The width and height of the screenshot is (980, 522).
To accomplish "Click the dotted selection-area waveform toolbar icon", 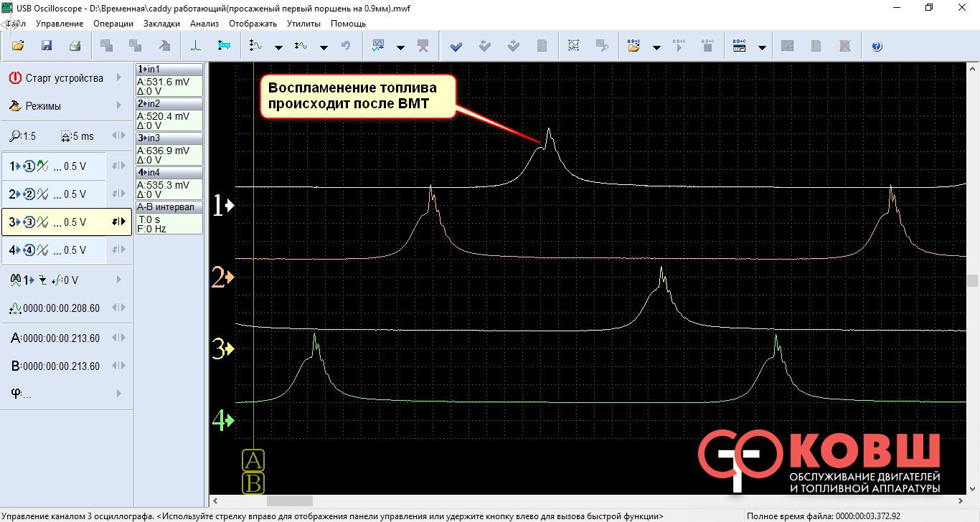I will coord(573,46).
